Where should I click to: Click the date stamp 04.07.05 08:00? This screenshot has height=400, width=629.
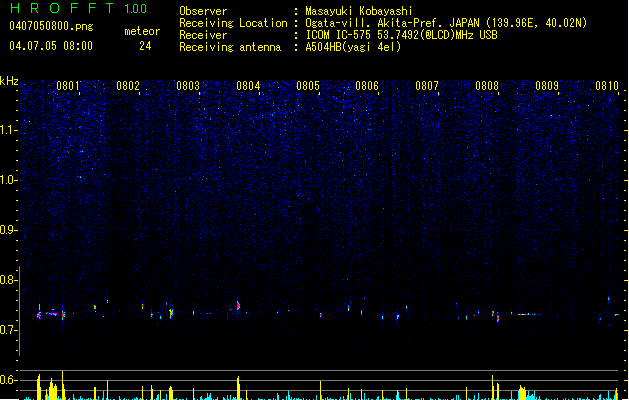click(x=51, y=46)
